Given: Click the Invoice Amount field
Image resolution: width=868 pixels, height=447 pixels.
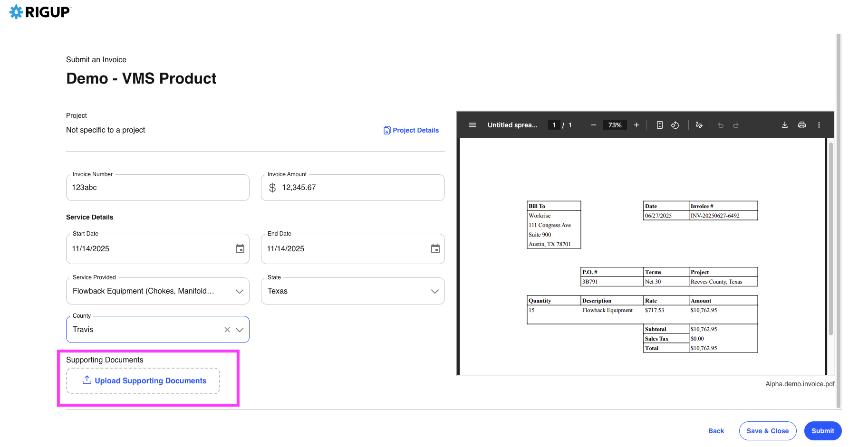Looking at the screenshot, I should pyautogui.click(x=353, y=188).
